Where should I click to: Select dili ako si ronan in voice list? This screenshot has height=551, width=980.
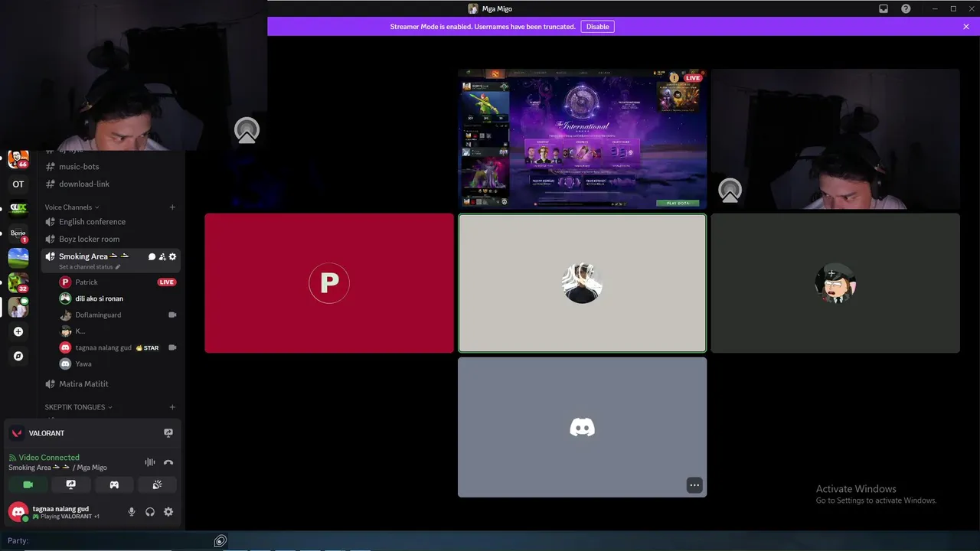[99, 298]
